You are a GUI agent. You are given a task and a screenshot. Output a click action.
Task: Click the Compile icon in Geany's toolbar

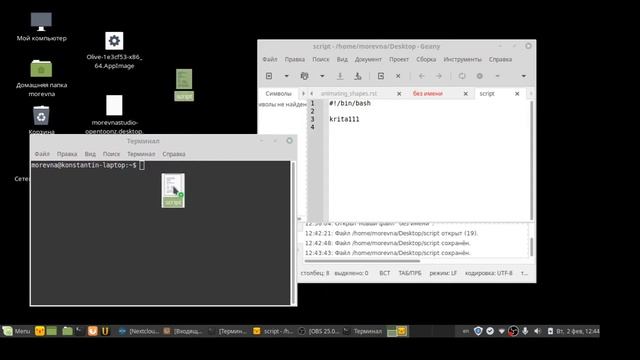[462, 76]
